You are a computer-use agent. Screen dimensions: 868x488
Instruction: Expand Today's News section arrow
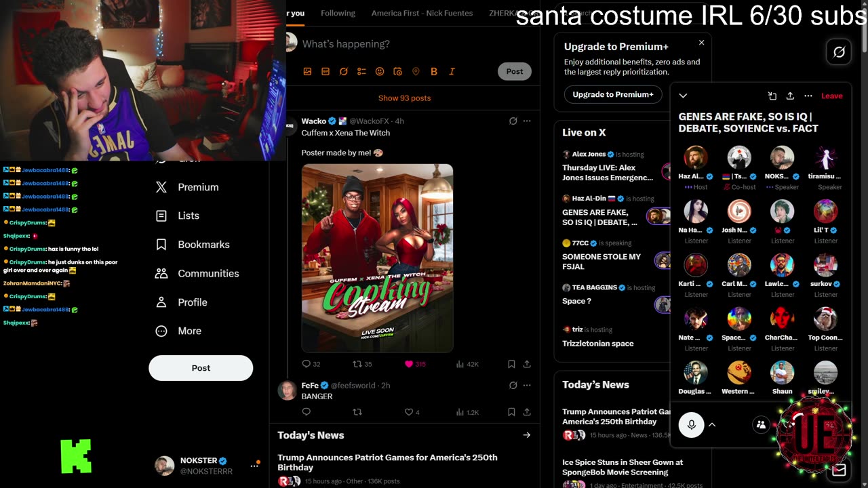[527, 435]
